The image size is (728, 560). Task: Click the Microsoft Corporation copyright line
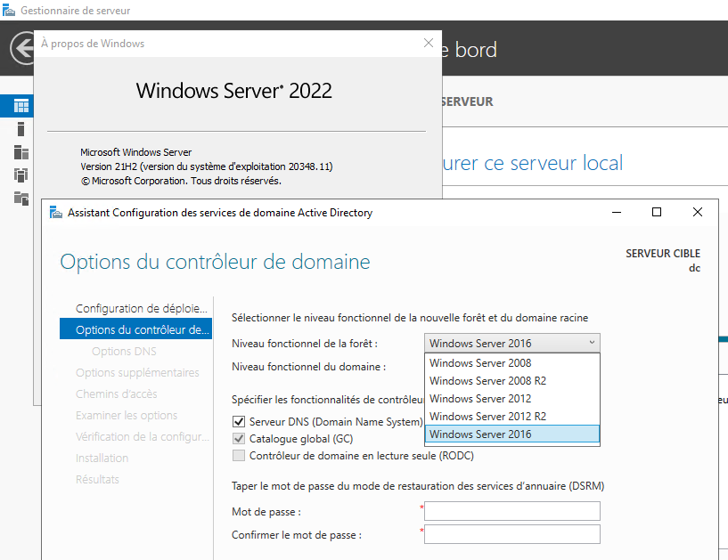[x=181, y=181]
